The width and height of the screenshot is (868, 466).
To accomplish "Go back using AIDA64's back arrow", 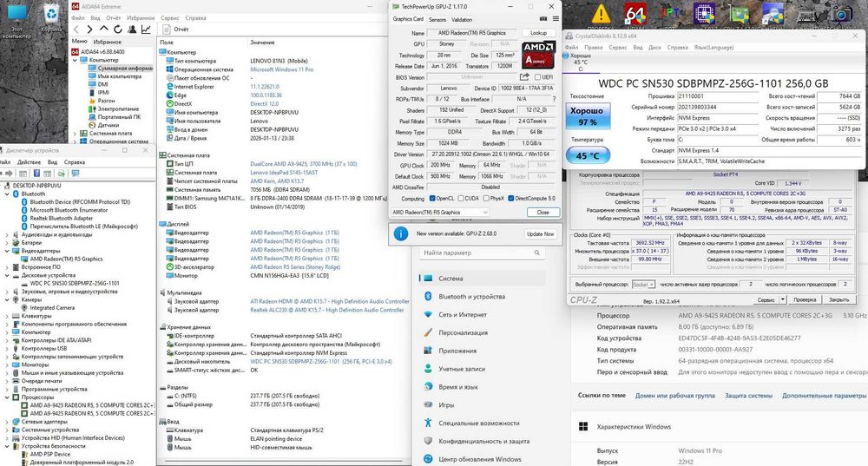I will click(x=76, y=30).
